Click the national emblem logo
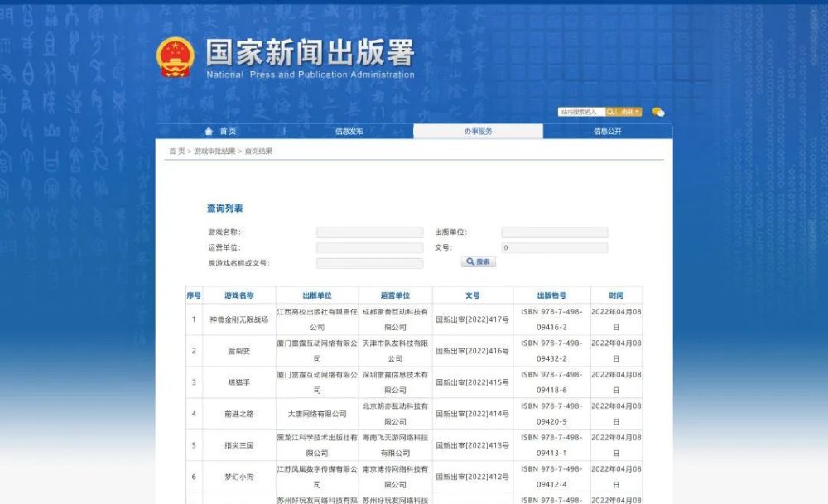828x504 pixels. pyautogui.click(x=176, y=57)
